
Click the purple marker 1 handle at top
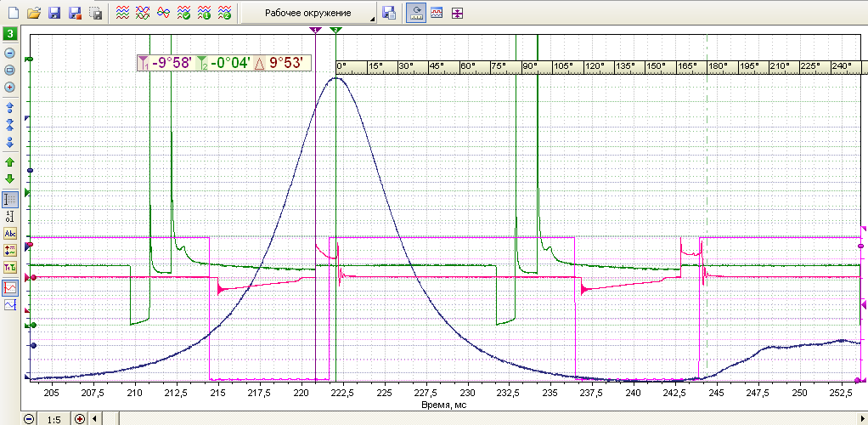click(x=315, y=30)
